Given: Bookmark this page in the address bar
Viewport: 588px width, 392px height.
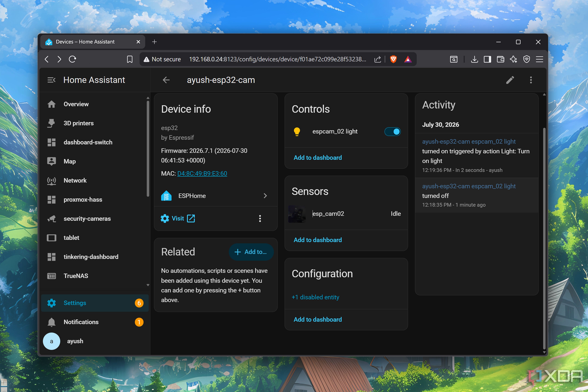Looking at the screenshot, I should [129, 59].
